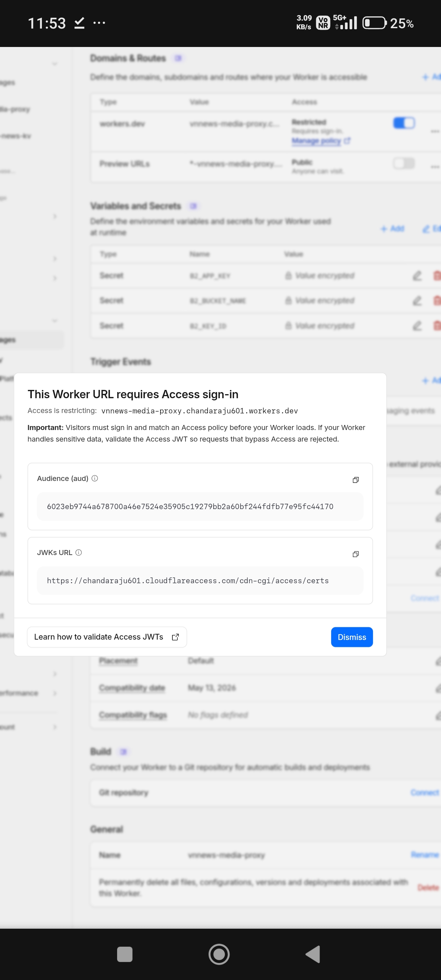
Task: Delete the B2_KEY_ID secret trash icon
Action: tap(437, 326)
